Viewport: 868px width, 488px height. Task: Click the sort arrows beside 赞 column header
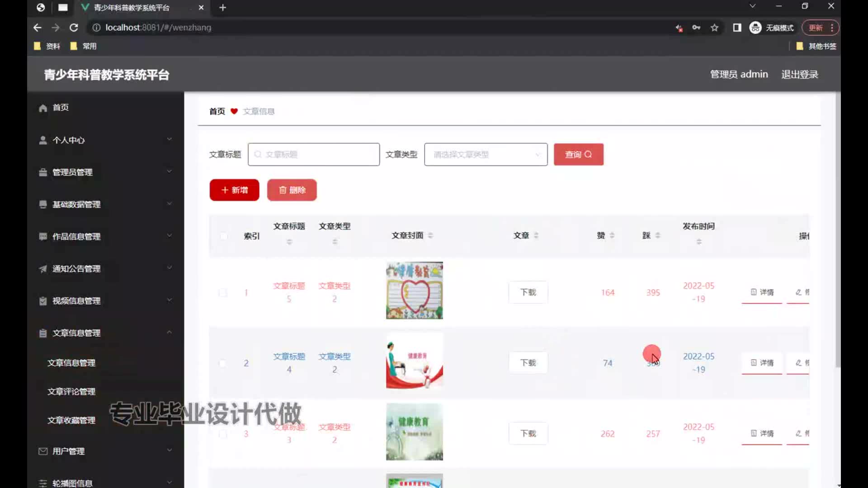612,235
